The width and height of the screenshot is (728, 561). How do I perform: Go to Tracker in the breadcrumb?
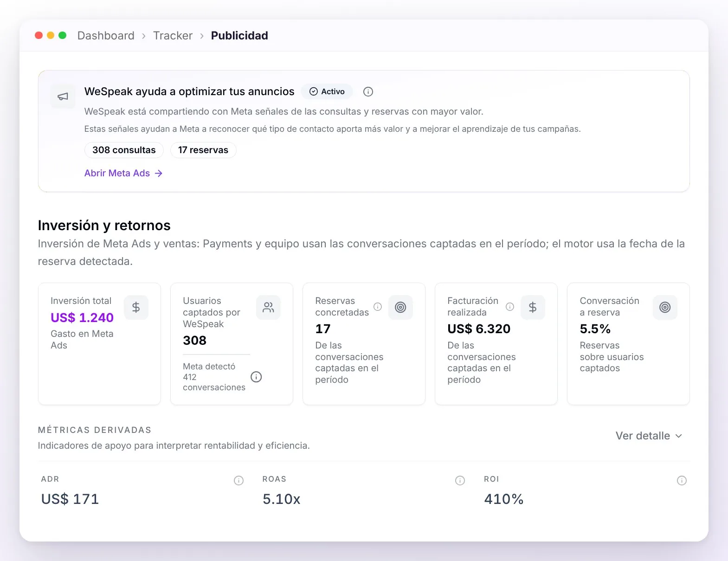point(173,36)
